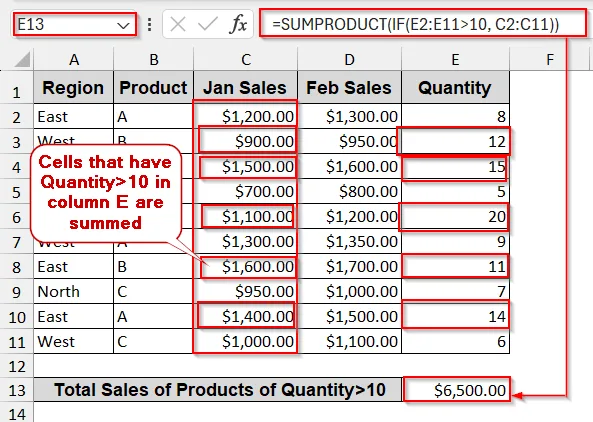Viewport: 593px width, 422px height.
Task: Click the North region cell in row 9
Action: [73, 292]
